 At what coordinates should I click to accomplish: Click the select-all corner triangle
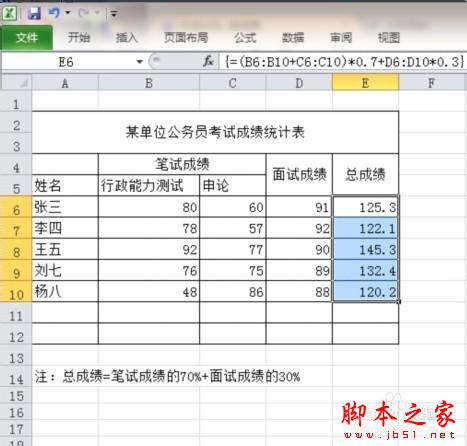coord(23,83)
